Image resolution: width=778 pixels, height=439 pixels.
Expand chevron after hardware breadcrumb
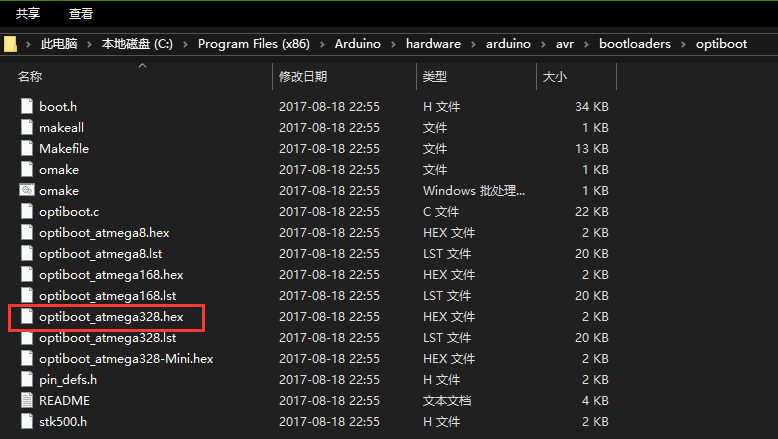pos(473,44)
